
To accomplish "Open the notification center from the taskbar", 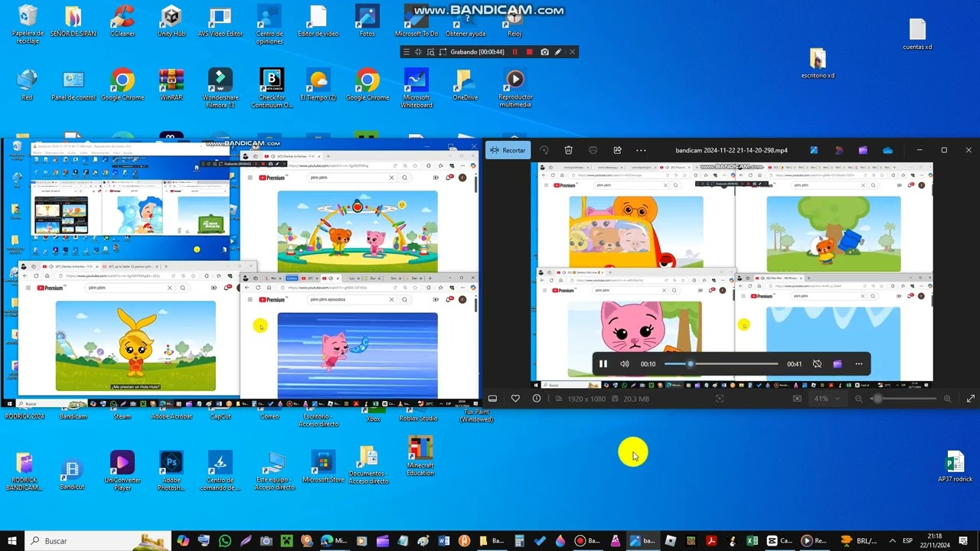I will (x=962, y=541).
